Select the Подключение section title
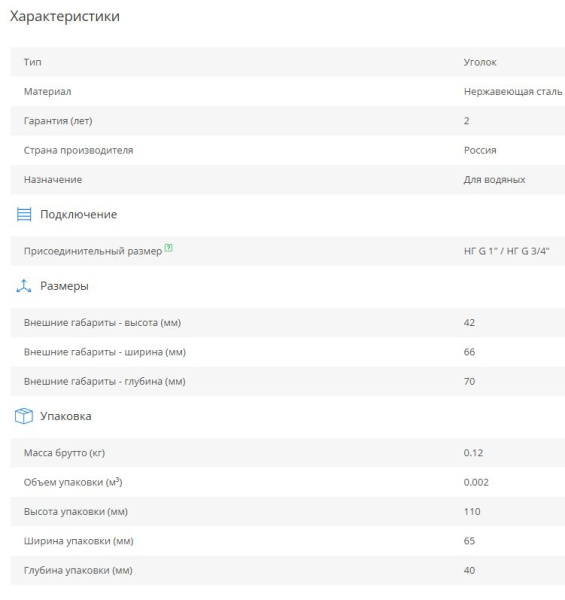This screenshot has width=565, height=600. point(78,214)
